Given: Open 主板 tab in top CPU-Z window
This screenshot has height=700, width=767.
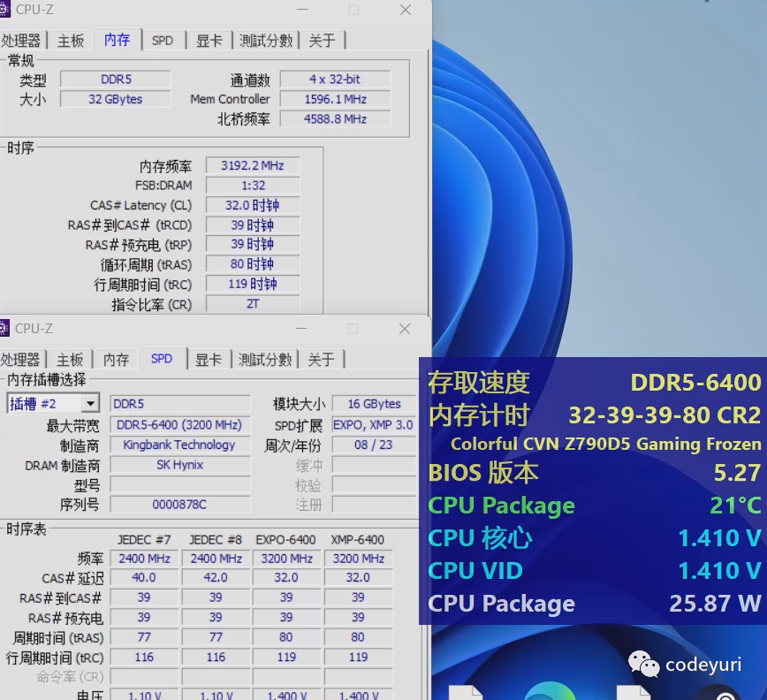Looking at the screenshot, I should pos(71,41).
